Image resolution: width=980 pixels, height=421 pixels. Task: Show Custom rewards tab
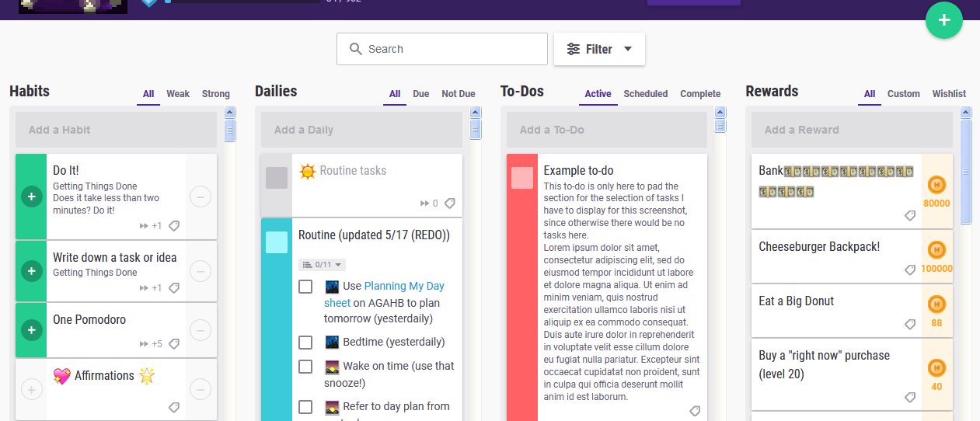click(x=904, y=94)
